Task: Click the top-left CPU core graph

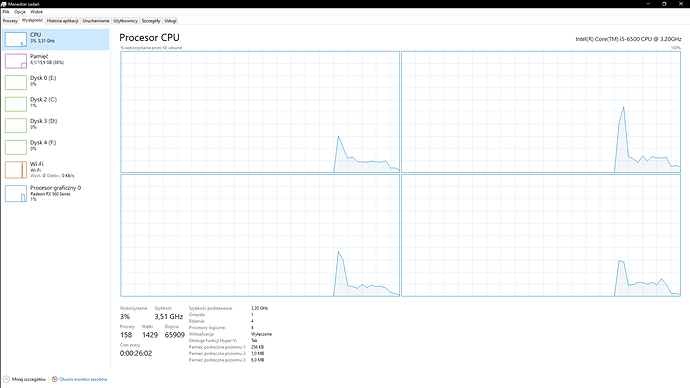Action: tap(260, 112)
